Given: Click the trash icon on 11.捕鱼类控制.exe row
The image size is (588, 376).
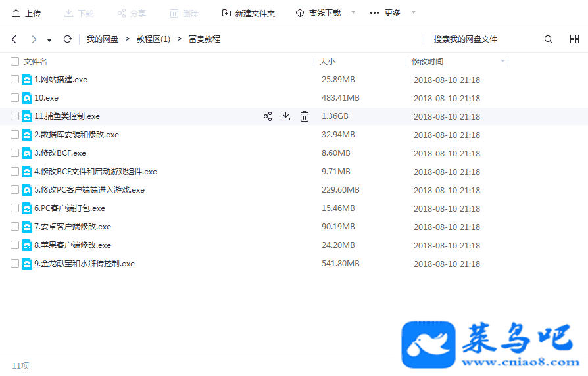Looking at the screenshot, I should (x=305, y=116).
